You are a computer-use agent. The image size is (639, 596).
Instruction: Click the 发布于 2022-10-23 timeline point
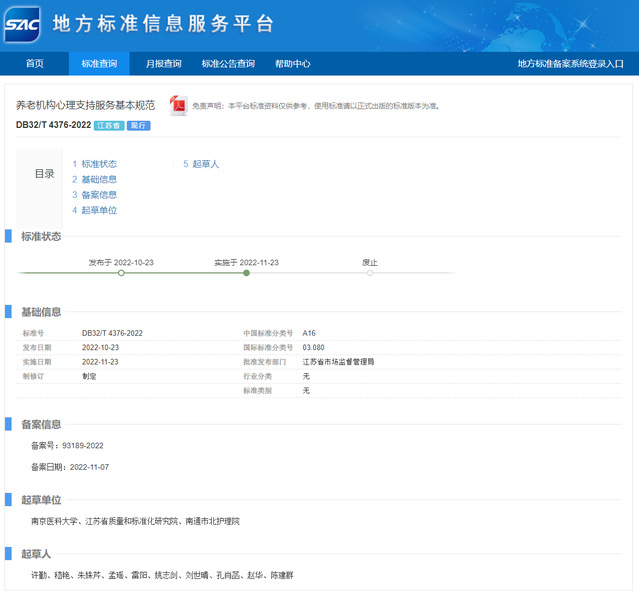[121, 272]
